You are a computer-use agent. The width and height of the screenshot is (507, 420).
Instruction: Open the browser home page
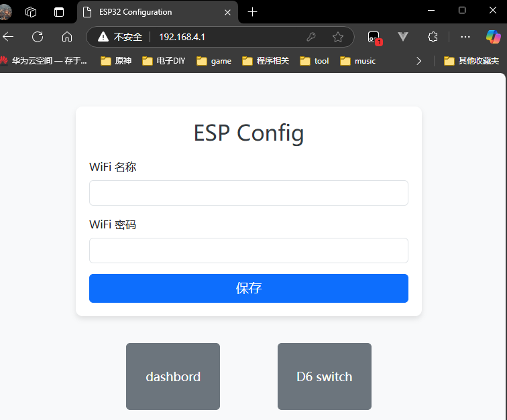67,37
